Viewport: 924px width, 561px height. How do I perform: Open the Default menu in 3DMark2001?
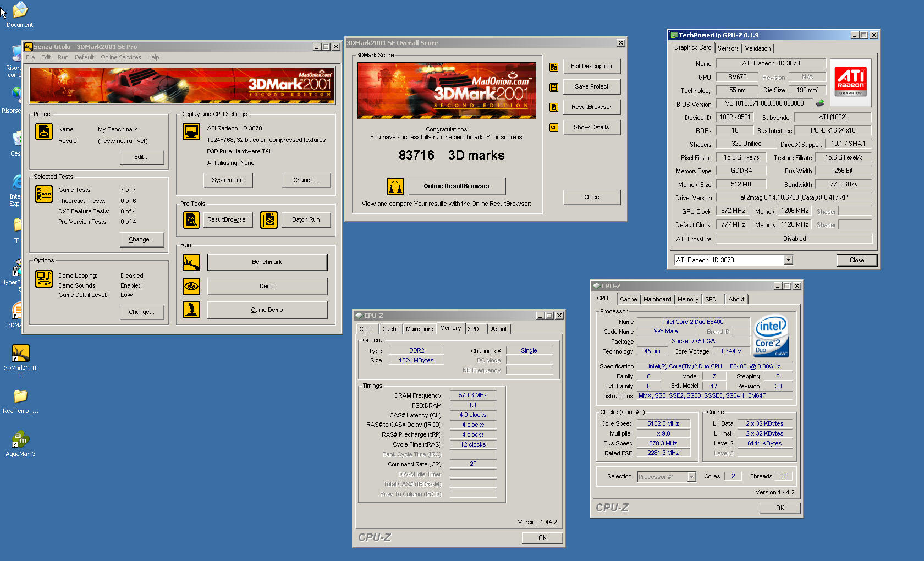click(85, 57)
